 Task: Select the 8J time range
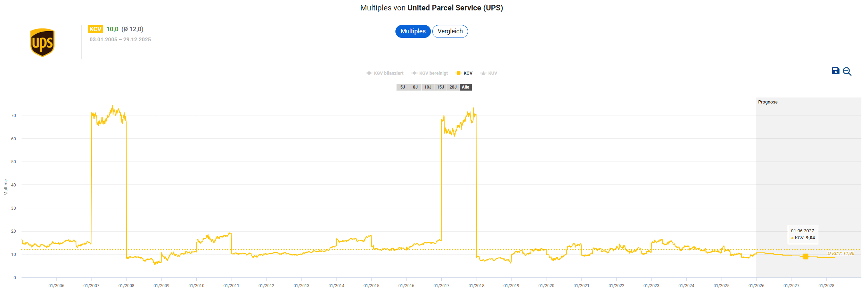(x=415, y=87)
